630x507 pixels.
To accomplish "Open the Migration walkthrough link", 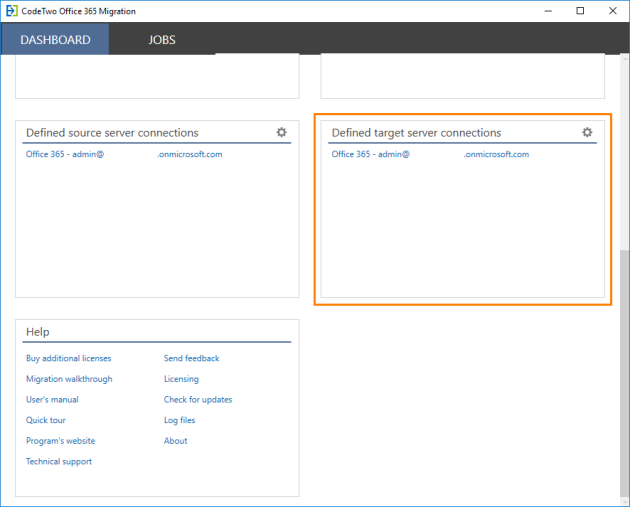I will [69, 379].
